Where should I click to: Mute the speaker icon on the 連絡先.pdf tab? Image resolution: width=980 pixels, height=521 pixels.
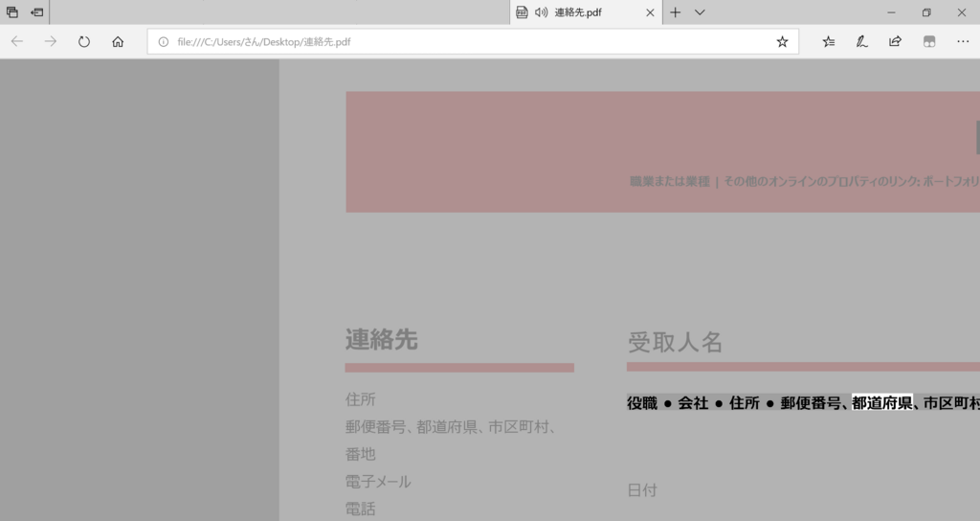coord(542,12)
